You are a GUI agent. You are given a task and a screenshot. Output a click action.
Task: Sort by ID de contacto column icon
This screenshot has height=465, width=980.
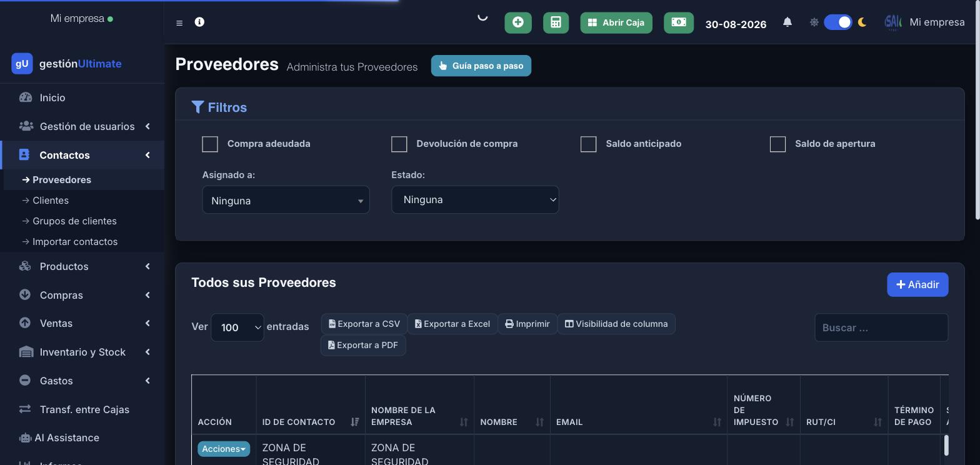click(x=354, y=422)
